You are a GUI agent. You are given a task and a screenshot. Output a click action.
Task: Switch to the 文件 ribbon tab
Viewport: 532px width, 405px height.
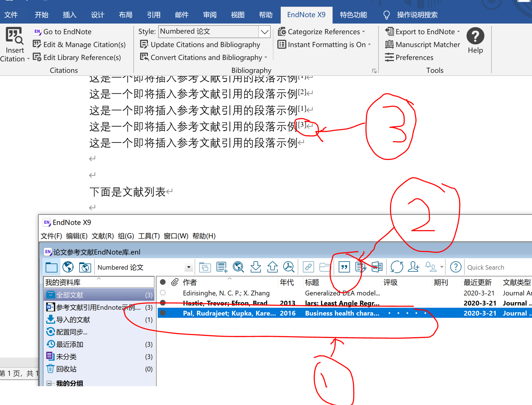tap(11, 15)
